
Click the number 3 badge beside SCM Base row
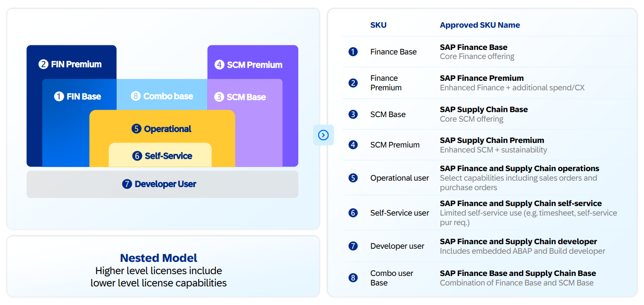353,114
